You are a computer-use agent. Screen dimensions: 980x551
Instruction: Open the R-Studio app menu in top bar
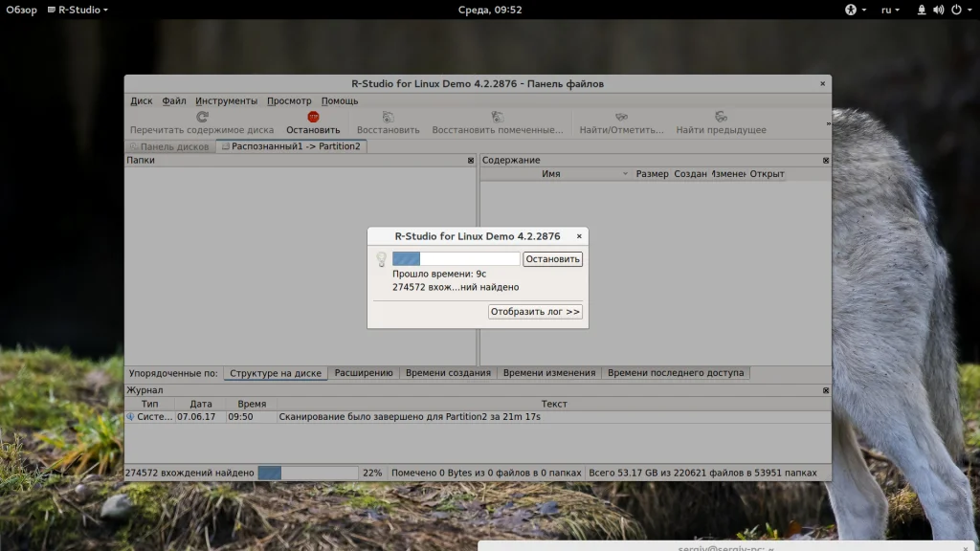[x=78, y=10]
